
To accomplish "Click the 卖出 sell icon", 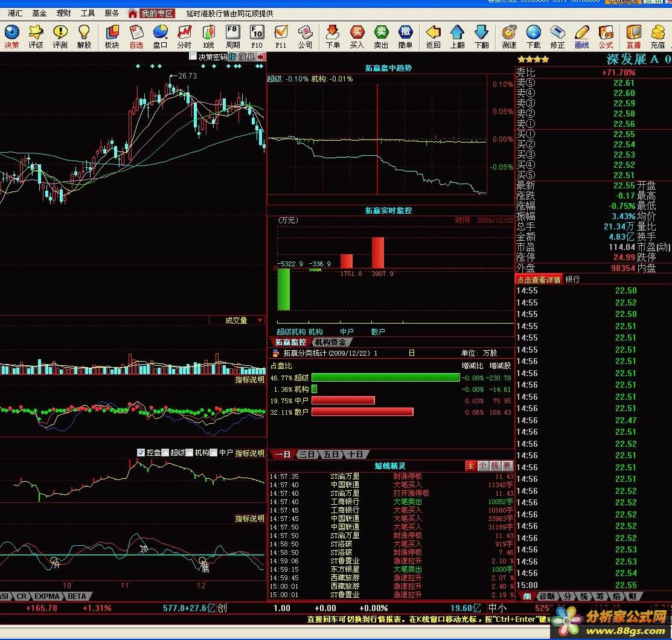I will click(x=381, y=36).
